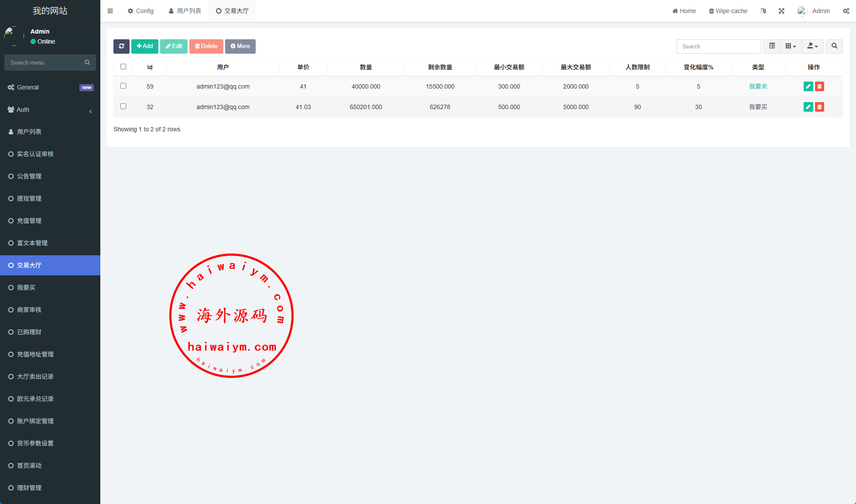Open 提现管理 in the sidebar
The width and height of the screenshot is (856, 504).
pyautogui.click(x=29, y=199)
